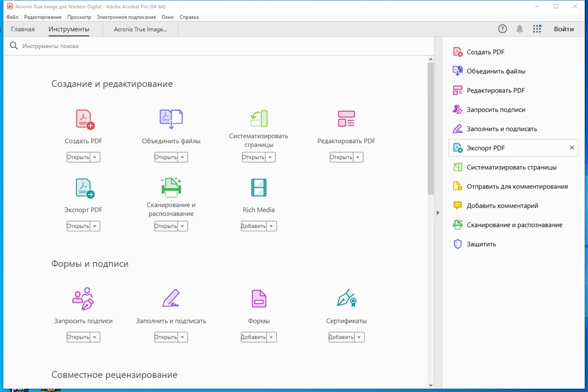Click Добавить button under Формы
This screenshot has width=588, height=392.
[254, 337]
